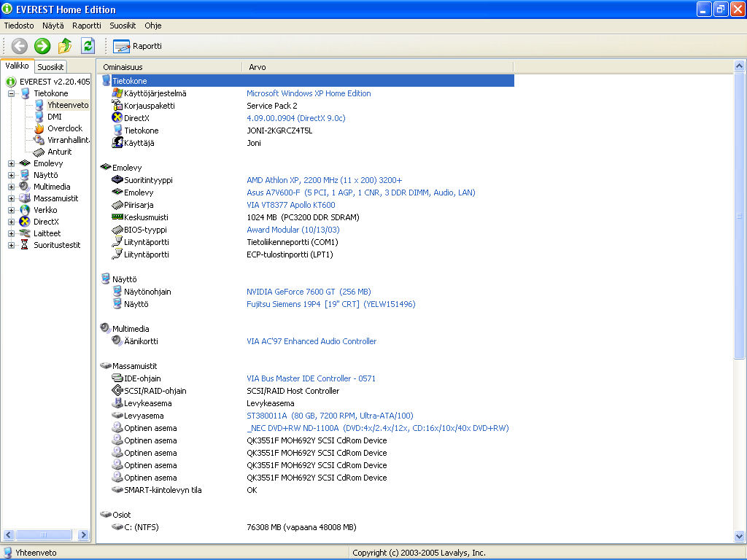
Task: Click the Keskusmuisti RAM icon
Action: (x=117, y=217)
